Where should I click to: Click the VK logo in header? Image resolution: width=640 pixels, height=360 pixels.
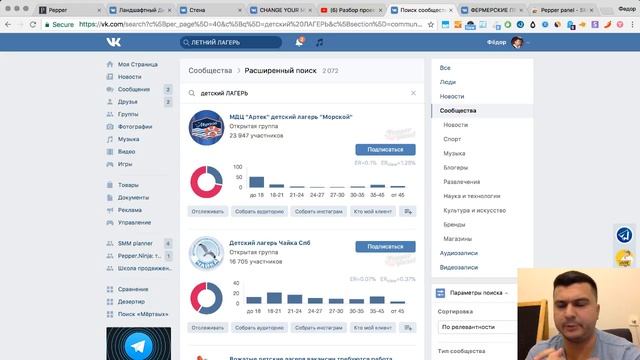pyautogui.click(x=113, y=42)
